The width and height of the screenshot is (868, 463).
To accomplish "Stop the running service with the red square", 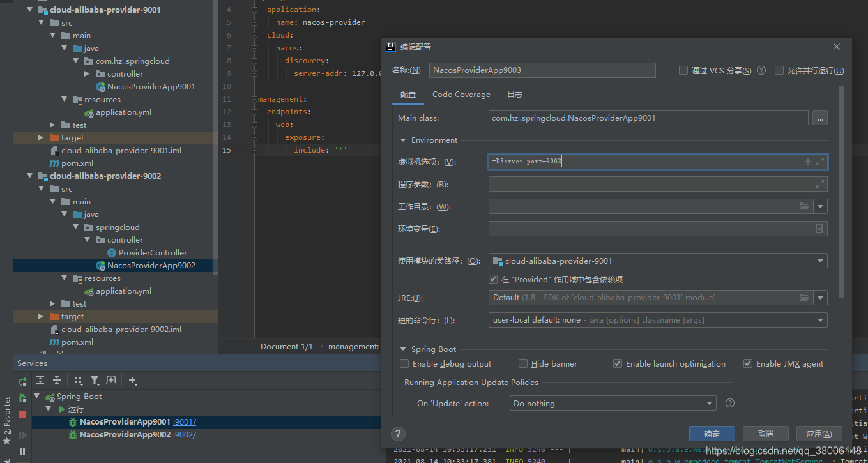I will 22,414.
